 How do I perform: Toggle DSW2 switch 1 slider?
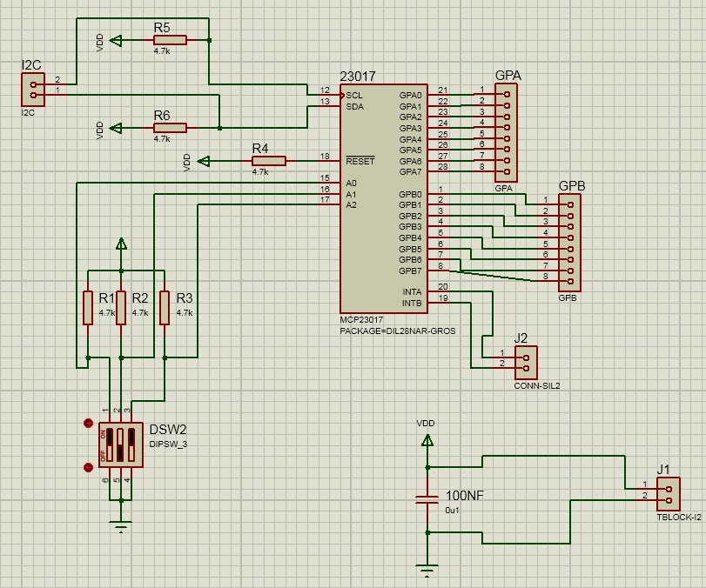(110, 445)
